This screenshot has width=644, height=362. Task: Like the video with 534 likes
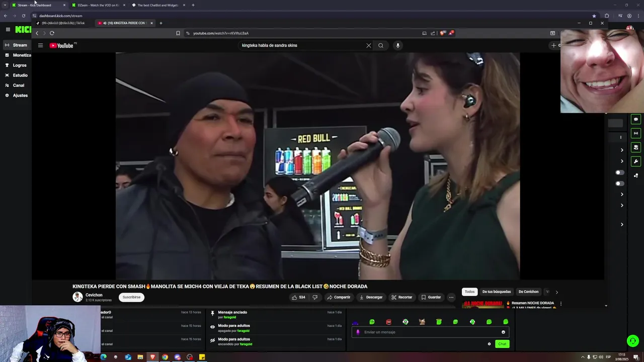pyautogui.click(x=298, y=297)
